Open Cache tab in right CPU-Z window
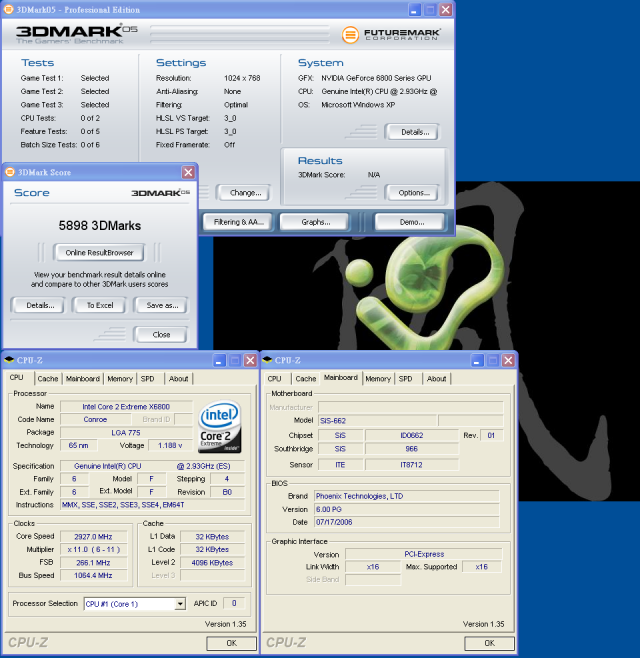This screenshot has width=640, height=658. pos(306,379)
